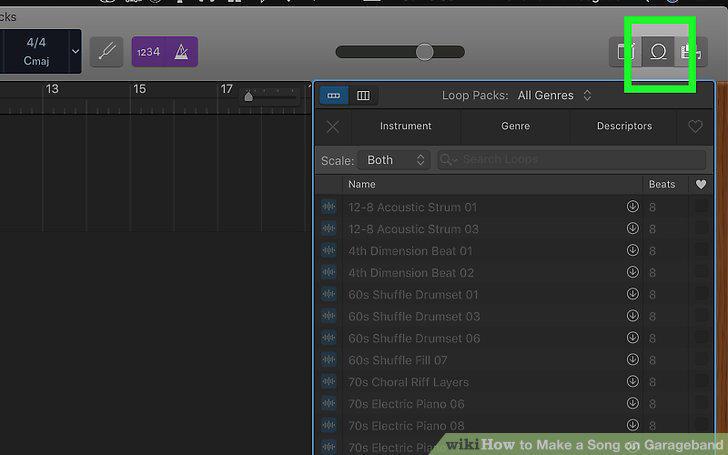Download 4th Dimension Beat 01 loop
728x455 pixels.
coord(632,250)
